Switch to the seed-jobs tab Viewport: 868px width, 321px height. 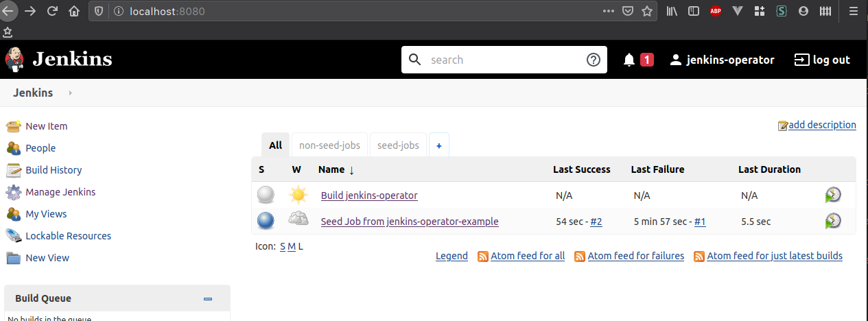(398, 145)
